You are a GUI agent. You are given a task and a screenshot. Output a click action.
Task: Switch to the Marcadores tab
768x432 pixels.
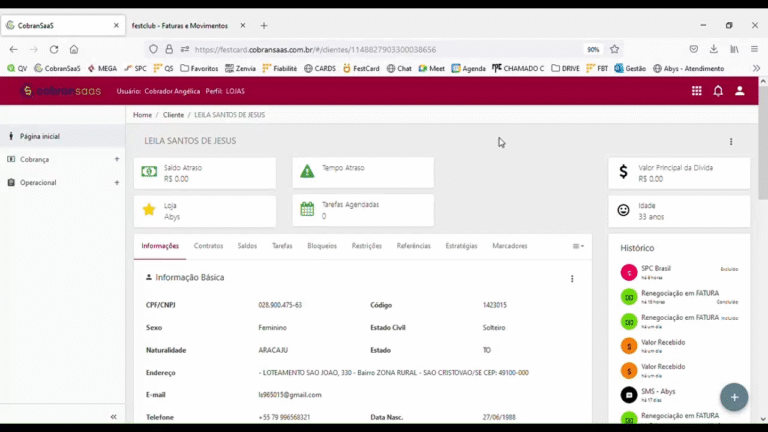tap(509, 246)
